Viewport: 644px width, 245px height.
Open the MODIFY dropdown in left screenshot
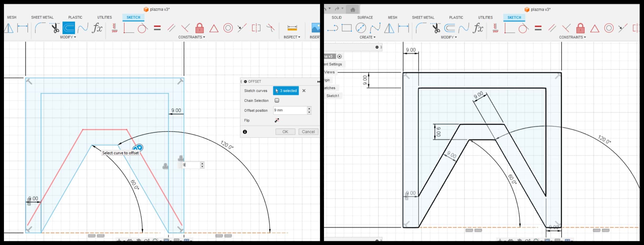[x=68, y=37]
